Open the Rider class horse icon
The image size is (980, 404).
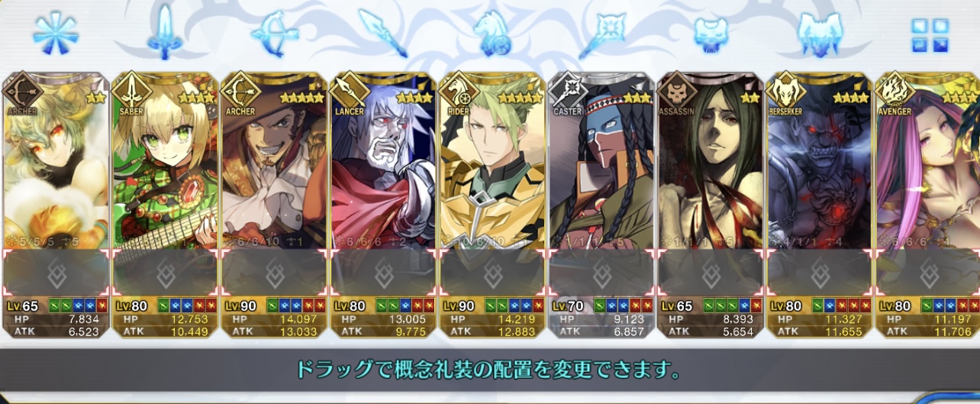coord(491,35)
